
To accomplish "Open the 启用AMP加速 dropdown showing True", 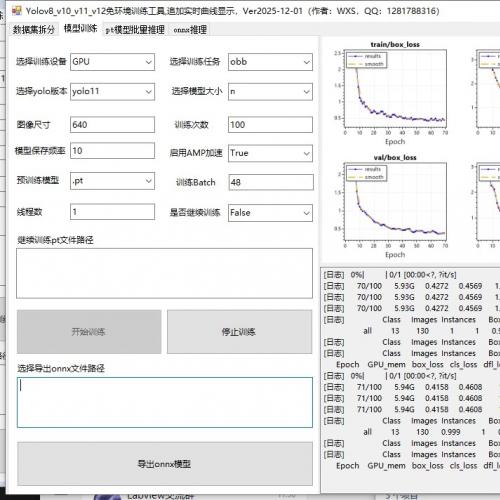I will pyautogui.click(x=270, y=153).
